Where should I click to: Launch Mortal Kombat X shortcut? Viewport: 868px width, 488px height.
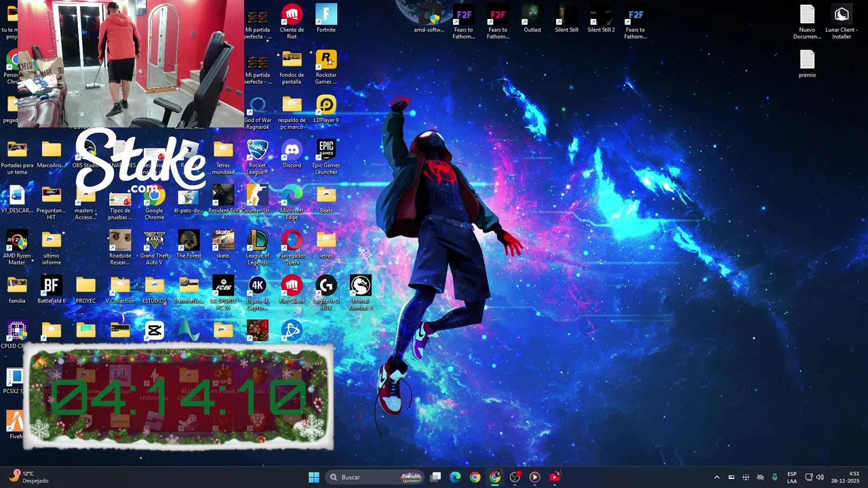pyautogui.click(x=360, y=293)
